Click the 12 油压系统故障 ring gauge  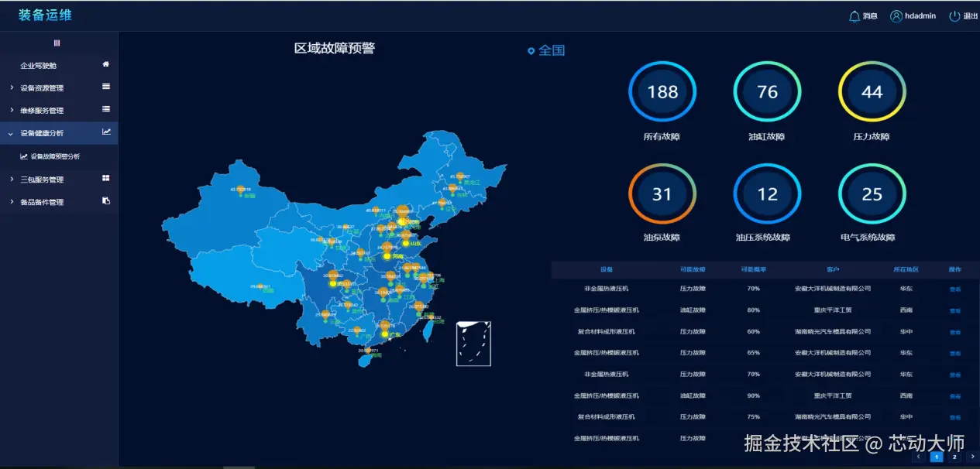[x=767, y=193]
